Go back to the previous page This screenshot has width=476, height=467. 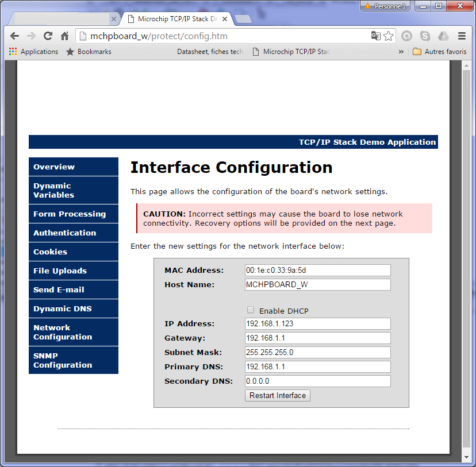(14, 36)
